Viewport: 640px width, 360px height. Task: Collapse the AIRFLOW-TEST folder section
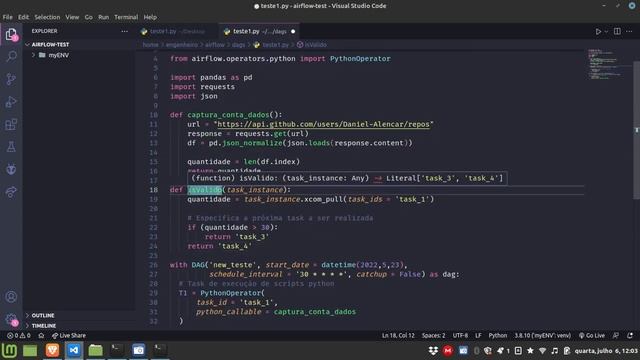pyautogui.click(x=78, y=44)
